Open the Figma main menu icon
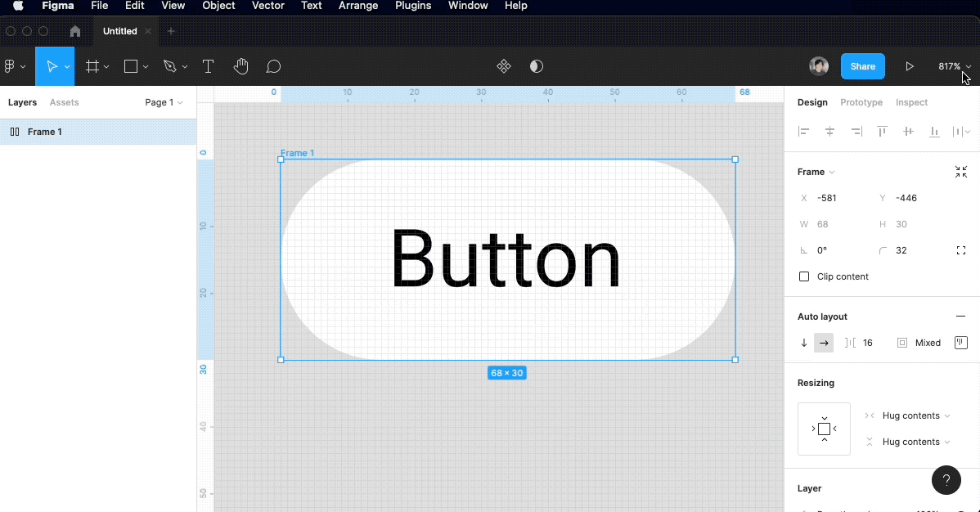The height and width of the screenshot is (512, 980). (x=10, y=66)
